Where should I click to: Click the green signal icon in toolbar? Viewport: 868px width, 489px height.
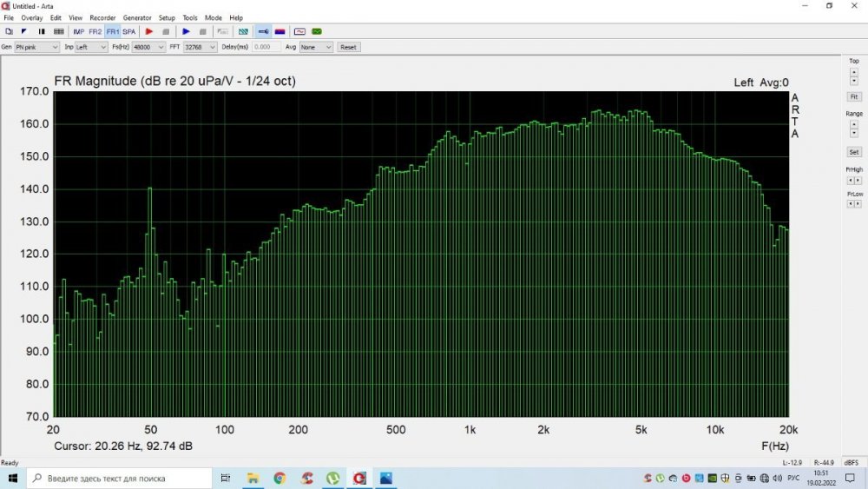point(317,31)
